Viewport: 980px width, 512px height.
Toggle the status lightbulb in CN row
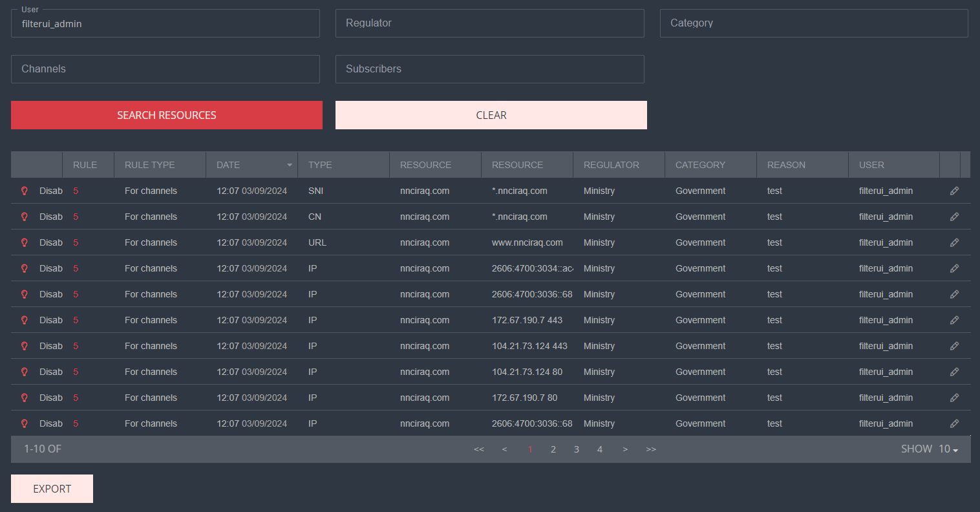[25, 217]
